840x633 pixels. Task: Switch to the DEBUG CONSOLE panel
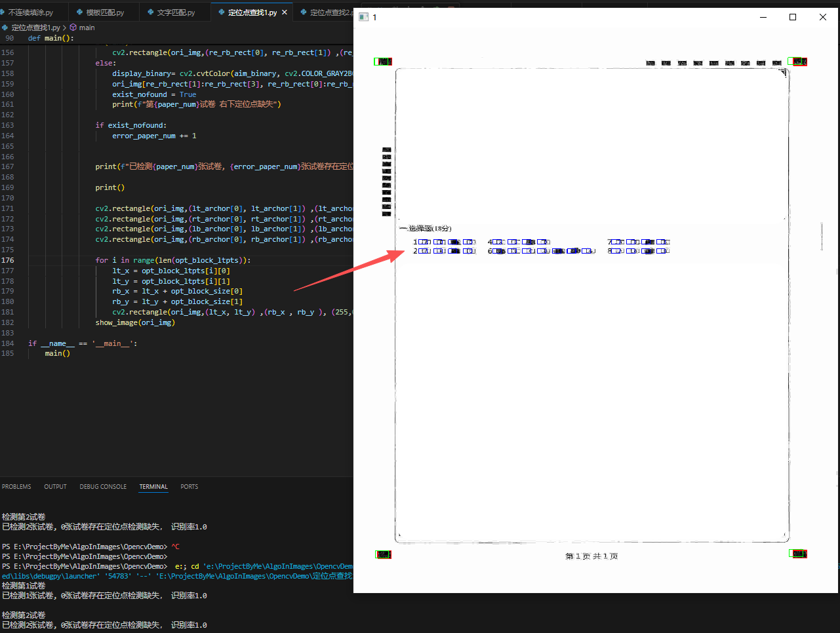pos(103,487)
